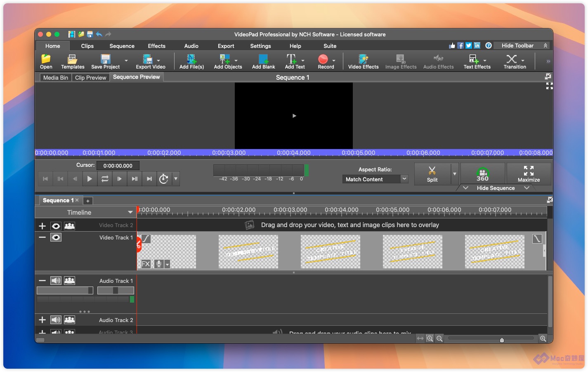Toggle group icon on Audio Track 2

[x=70, y=320]
